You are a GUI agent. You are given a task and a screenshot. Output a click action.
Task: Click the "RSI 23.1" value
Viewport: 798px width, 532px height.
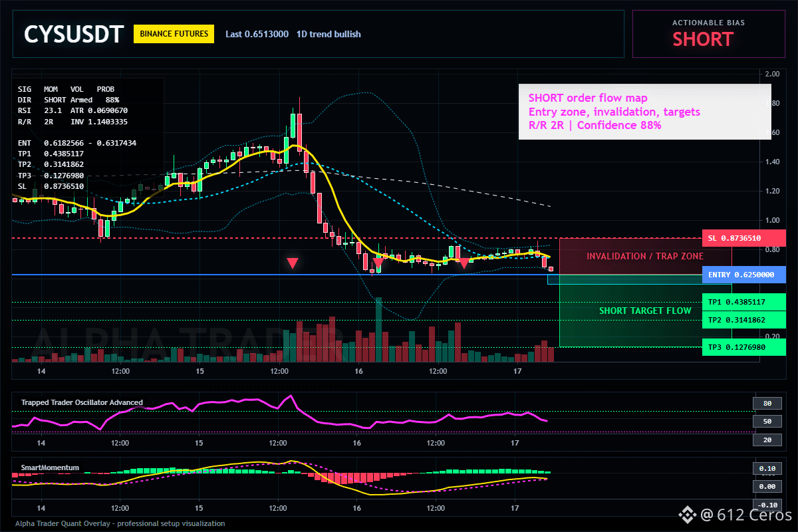(x=40, y=110)
